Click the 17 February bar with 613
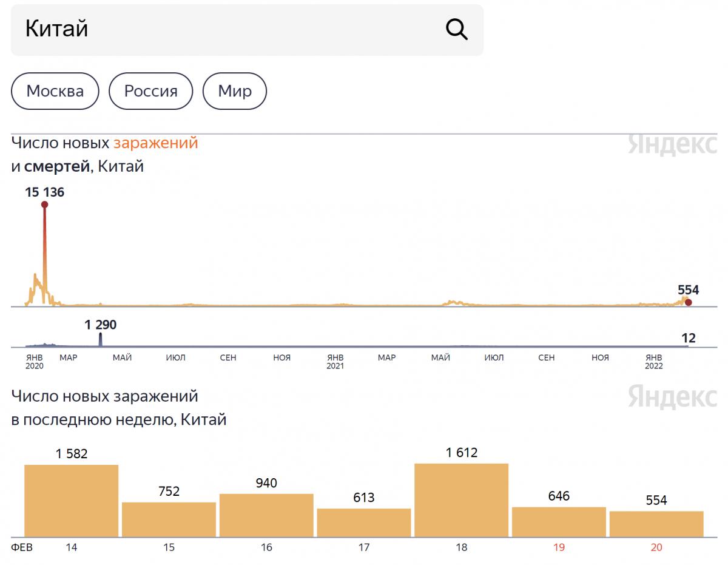728x565 pixels. 364,523
